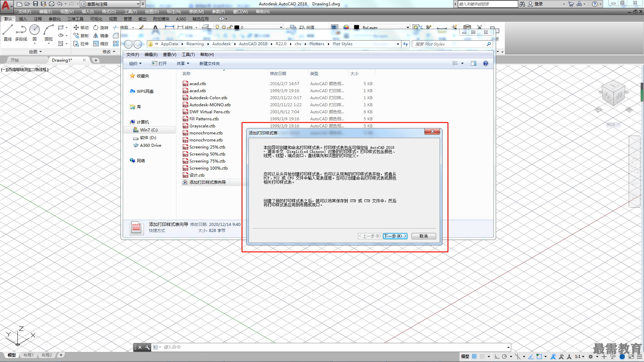Click the Scale (缩放) tool

[x=101, y=44]
